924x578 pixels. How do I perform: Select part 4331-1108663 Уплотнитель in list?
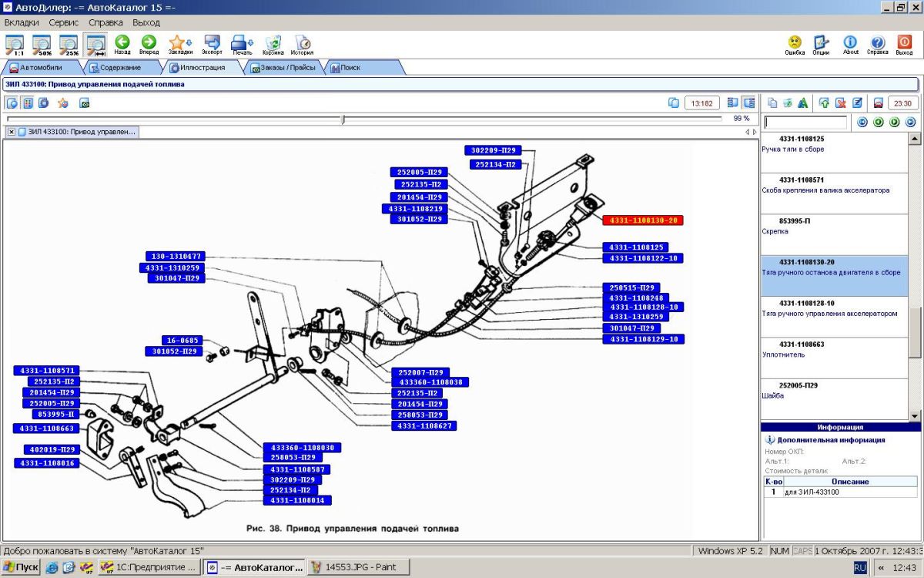835,358
